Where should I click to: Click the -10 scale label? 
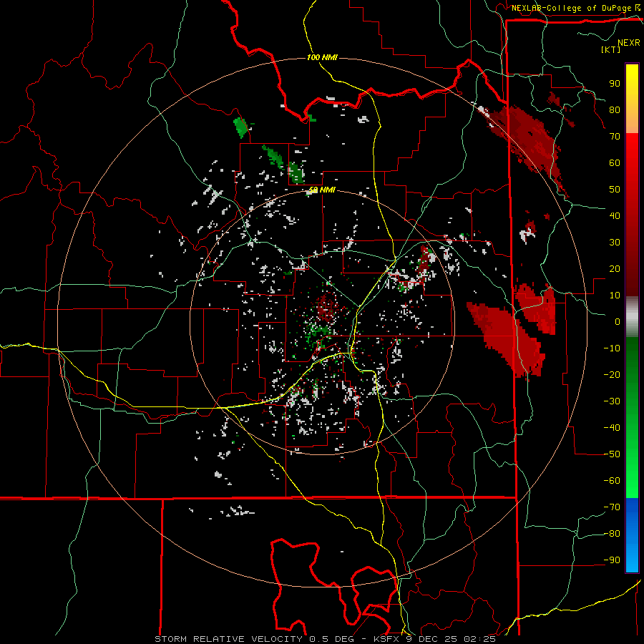(612, 348)
